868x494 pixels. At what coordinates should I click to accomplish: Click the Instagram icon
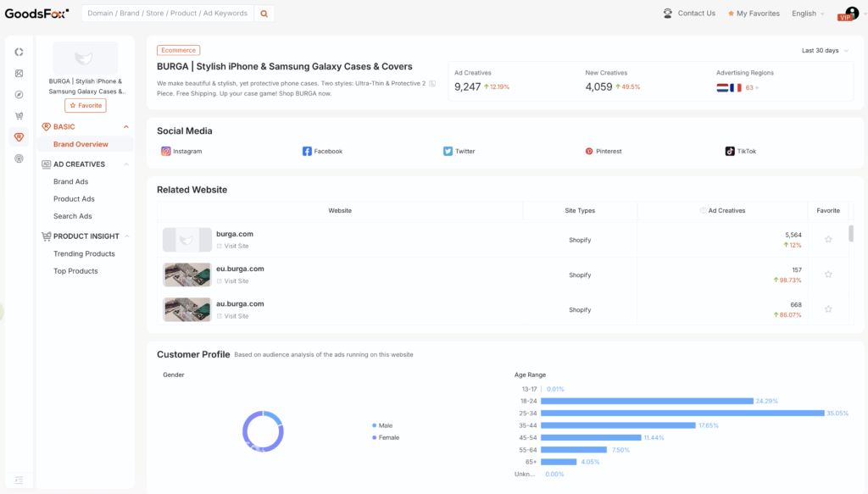[165, 151]
